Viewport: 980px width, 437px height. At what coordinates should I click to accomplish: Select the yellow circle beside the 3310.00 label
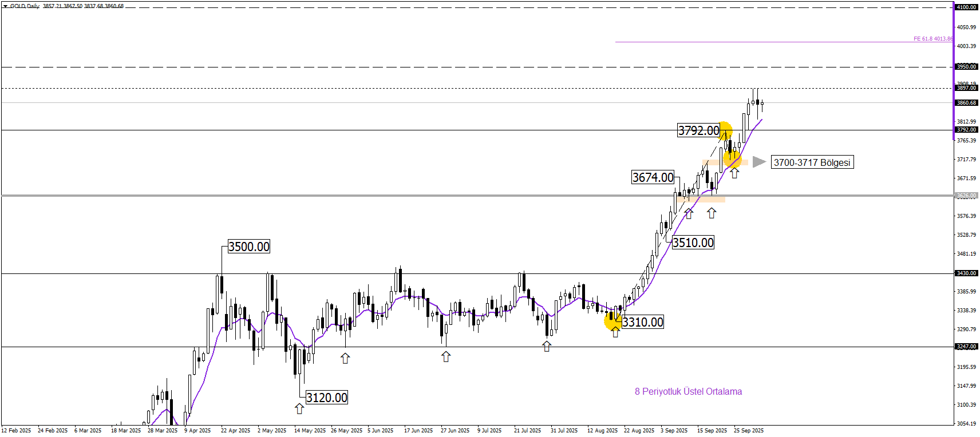click(612, 321)
